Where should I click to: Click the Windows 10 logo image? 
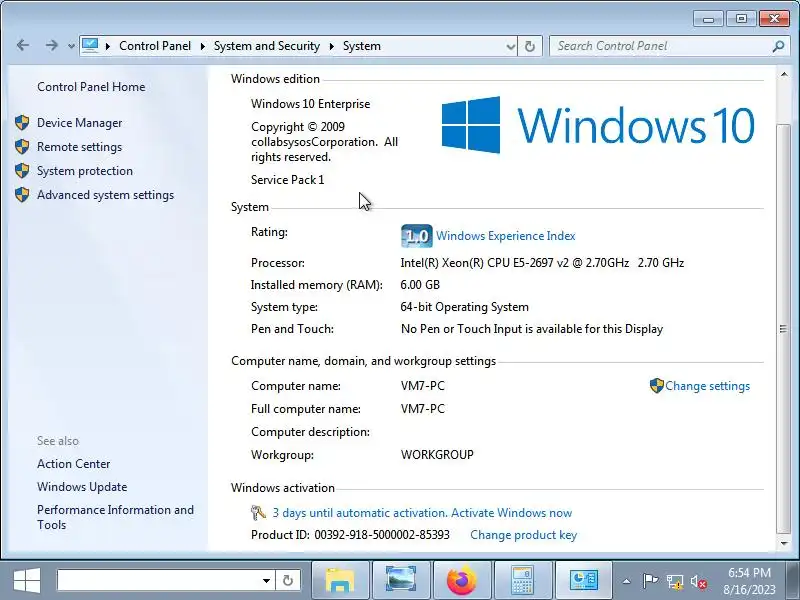coord(598,125)
